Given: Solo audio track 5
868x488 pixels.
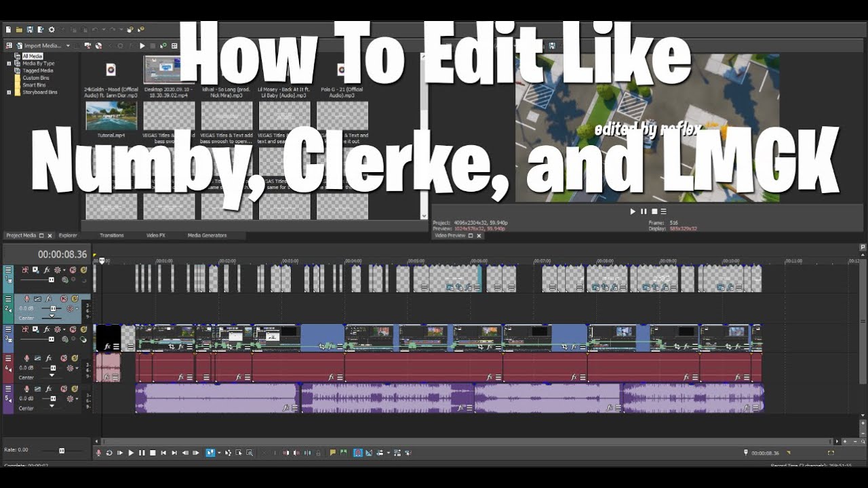Looking at the screenshot, I should click(75, 388).
